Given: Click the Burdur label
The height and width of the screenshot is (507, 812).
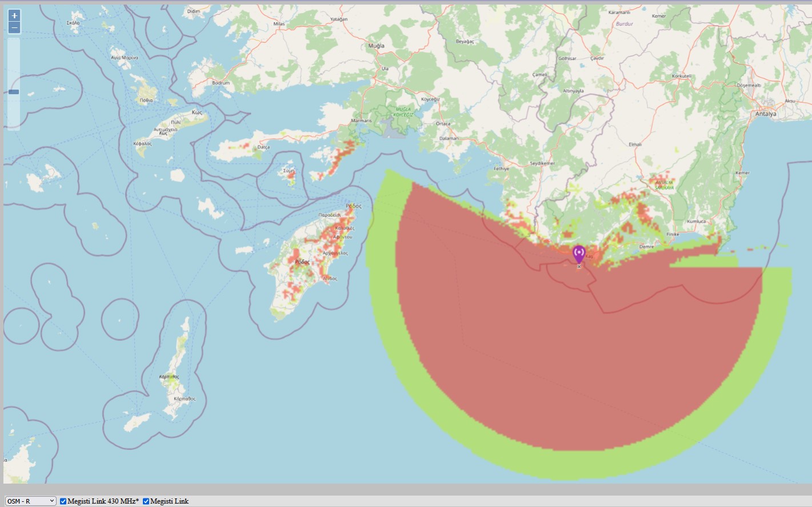Looking at the screenshot, I should pos(625,24).
